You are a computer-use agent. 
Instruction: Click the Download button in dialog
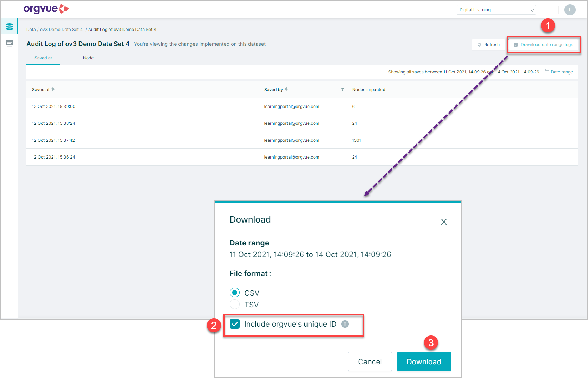tap(424, 361)
